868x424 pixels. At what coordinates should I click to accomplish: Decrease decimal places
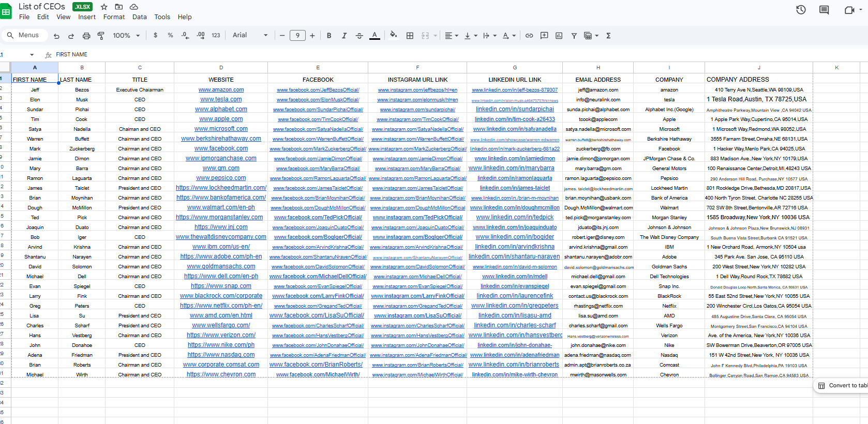(x=185, y=36)
